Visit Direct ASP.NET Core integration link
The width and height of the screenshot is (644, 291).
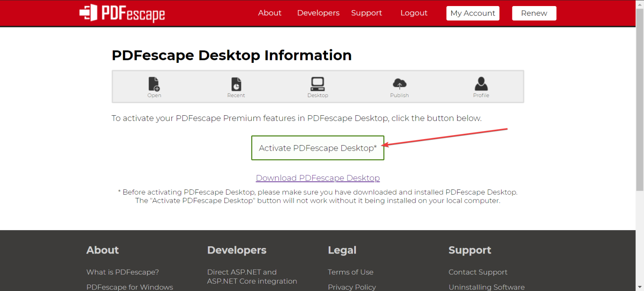[x=252, y=276]
